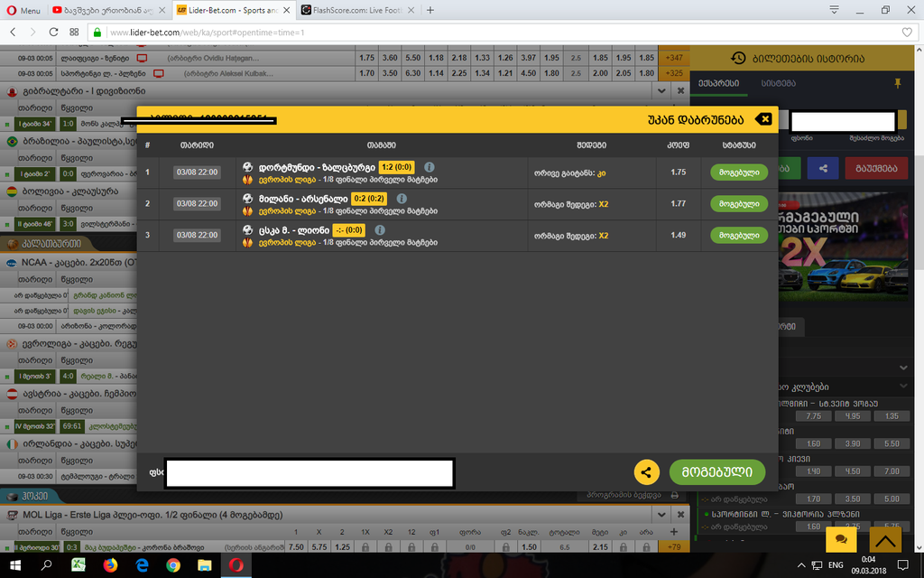Open the Opera Menu button
This screenshot has height=578, width=924.
pyautogui.click(x=23, y=10)
